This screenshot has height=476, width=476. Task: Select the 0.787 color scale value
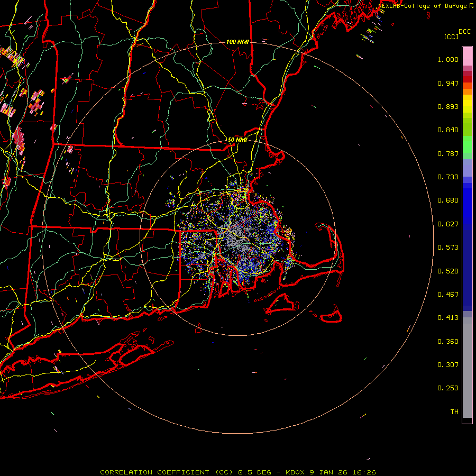coord(448,153)
